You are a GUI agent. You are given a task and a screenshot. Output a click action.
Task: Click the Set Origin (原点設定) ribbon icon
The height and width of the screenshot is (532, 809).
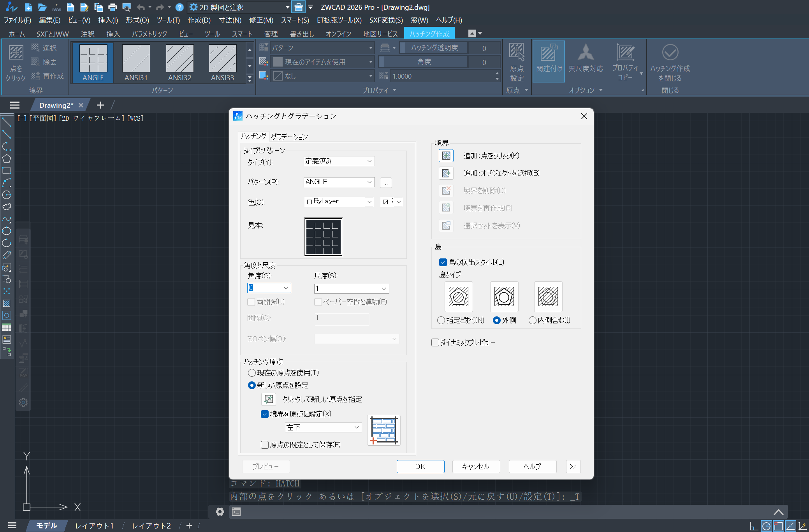pos(517,61)
